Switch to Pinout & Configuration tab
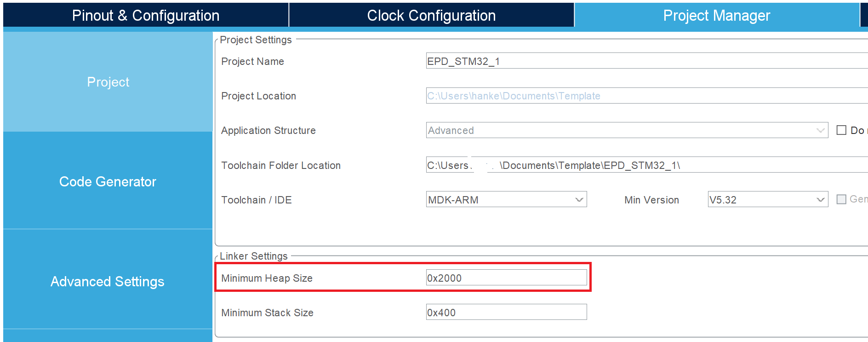The width and height of the screenshot is (868, 342). 146,16
